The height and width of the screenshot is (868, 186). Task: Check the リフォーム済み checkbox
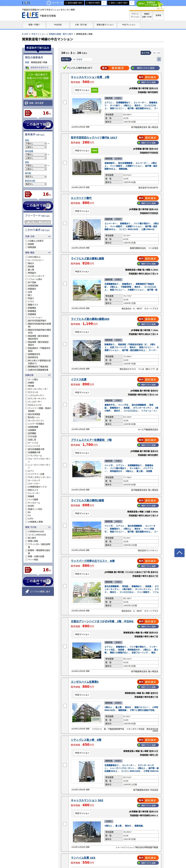pos(26,279)
